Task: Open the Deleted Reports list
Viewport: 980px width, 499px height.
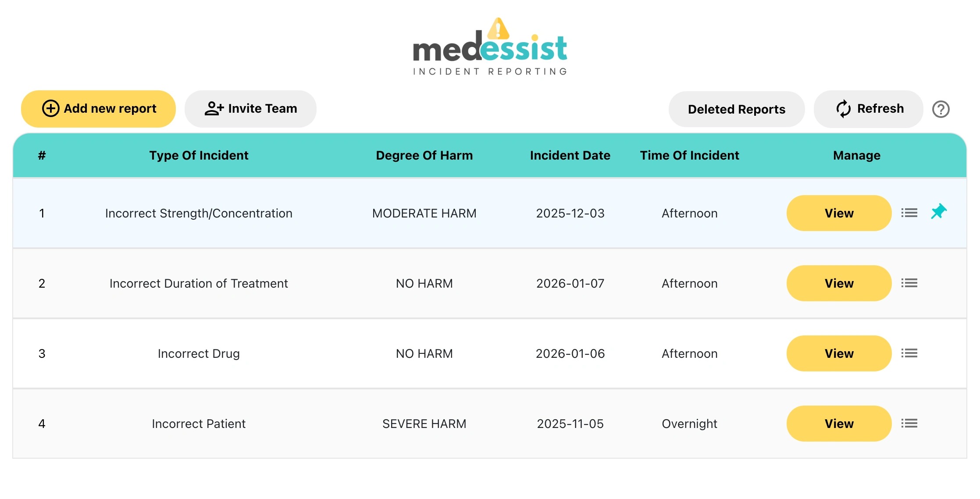Action: 736,109
